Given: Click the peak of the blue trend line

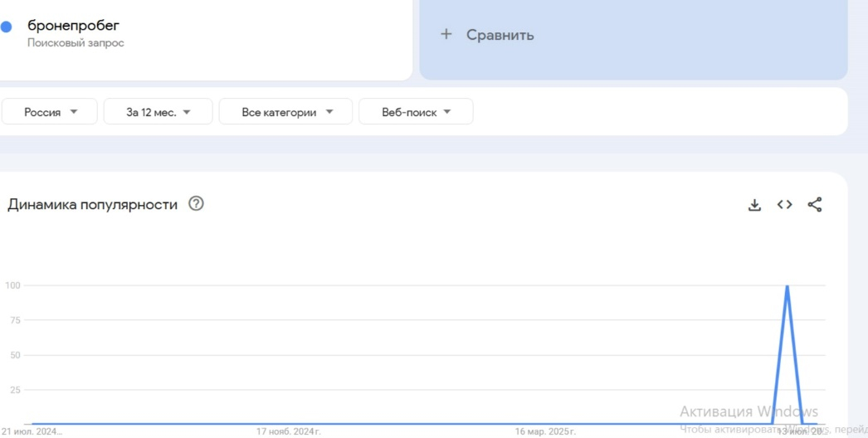Looking at the screenshot, I should tap(787, 286).
